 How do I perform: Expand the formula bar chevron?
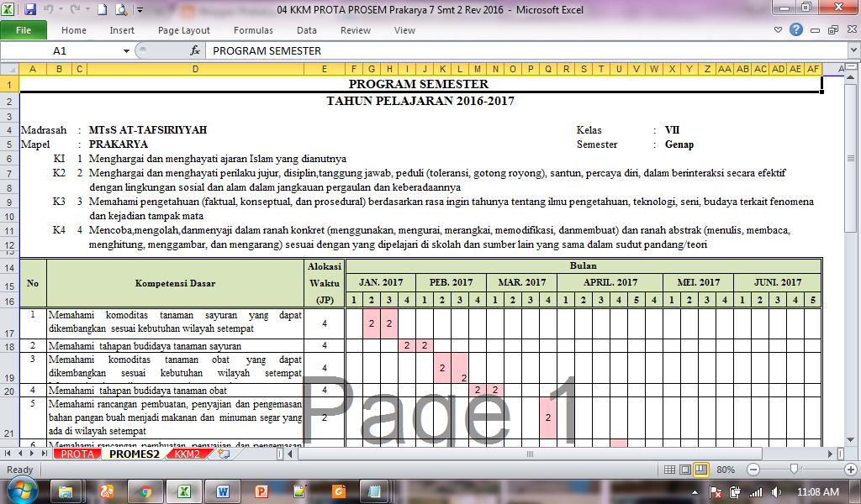[x=854, y=50]
